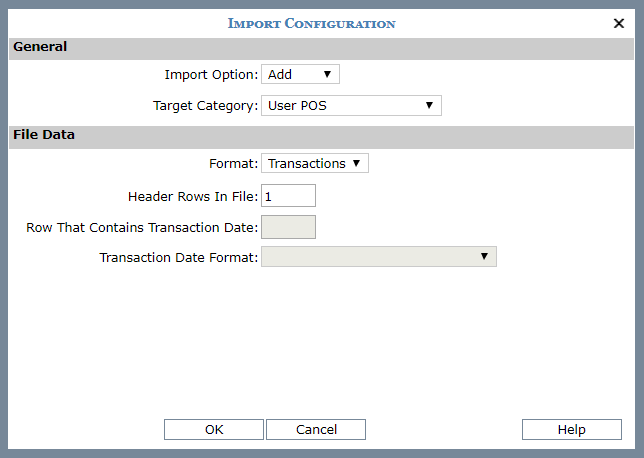Click the Row That Contains Transaction Date field
The image size is (644, 458).
tap(288, 227)
